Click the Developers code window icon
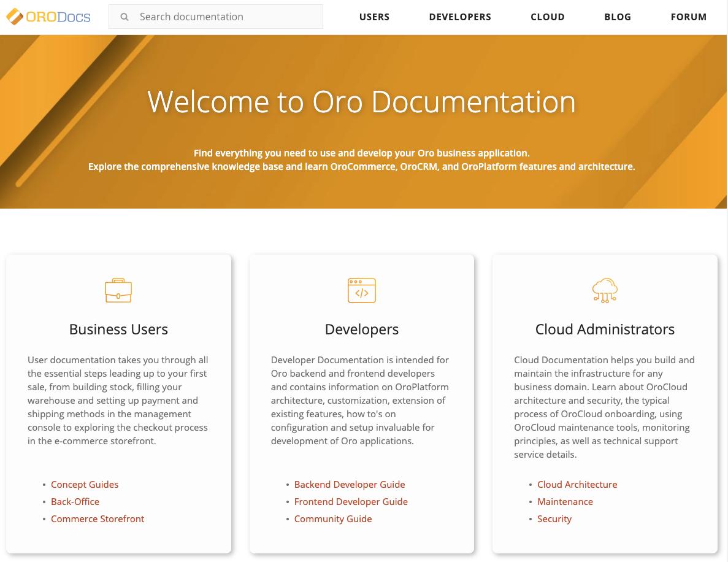Screen dimensions: 728x562 tap(362, 290)
